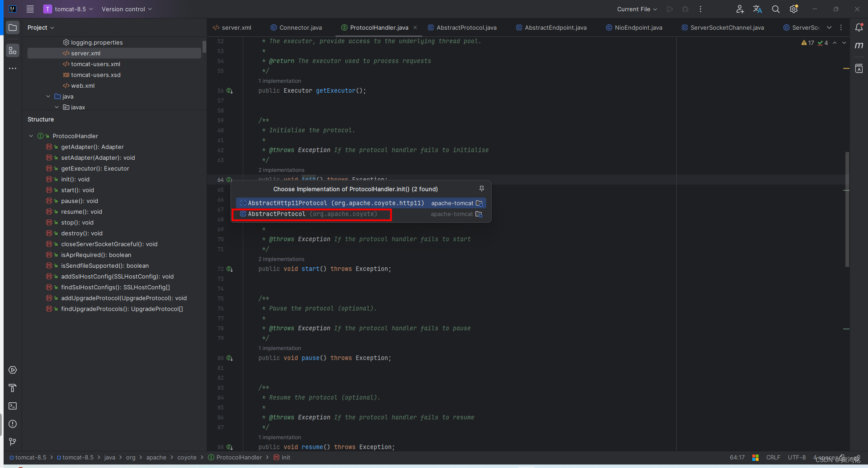Click gutter implementation icon on line 56
The width and height of the screenshot is (868, 468).
click(x=230, y=91)
